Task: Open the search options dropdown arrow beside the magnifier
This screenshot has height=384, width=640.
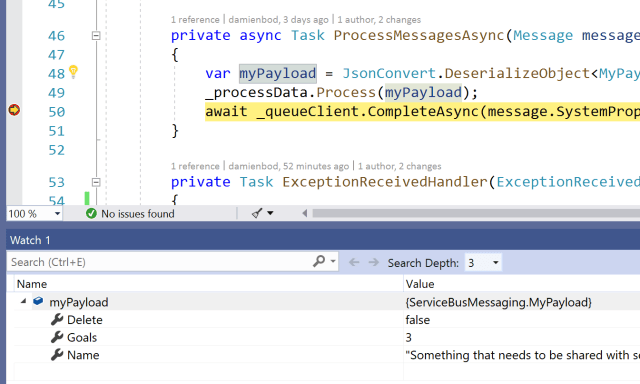Action: 333,261
